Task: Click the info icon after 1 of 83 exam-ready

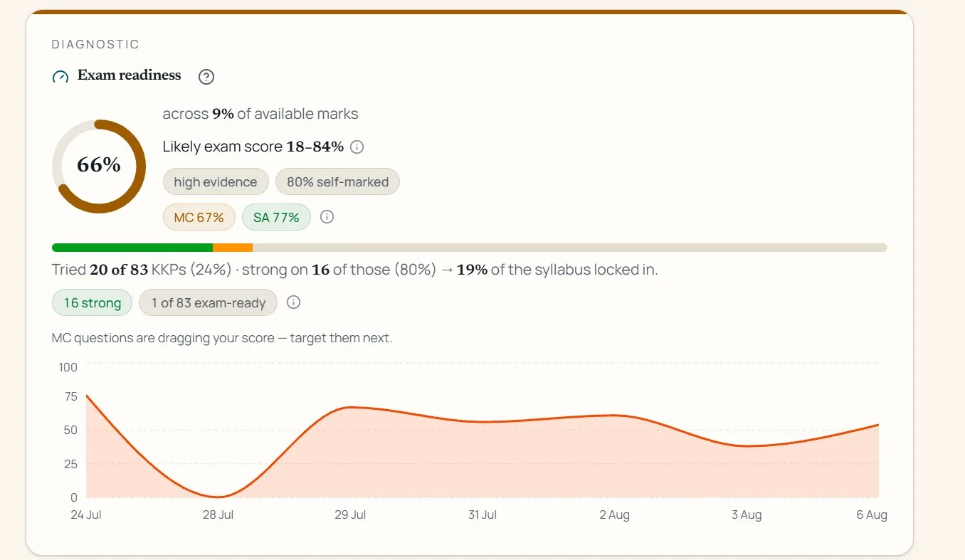Action: 293,302
